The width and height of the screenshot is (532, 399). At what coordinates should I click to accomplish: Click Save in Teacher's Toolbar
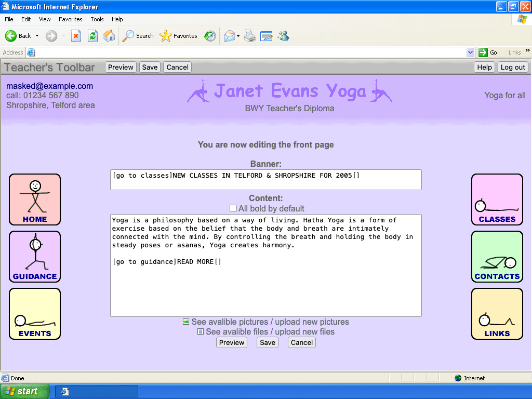tap(150, 67)
